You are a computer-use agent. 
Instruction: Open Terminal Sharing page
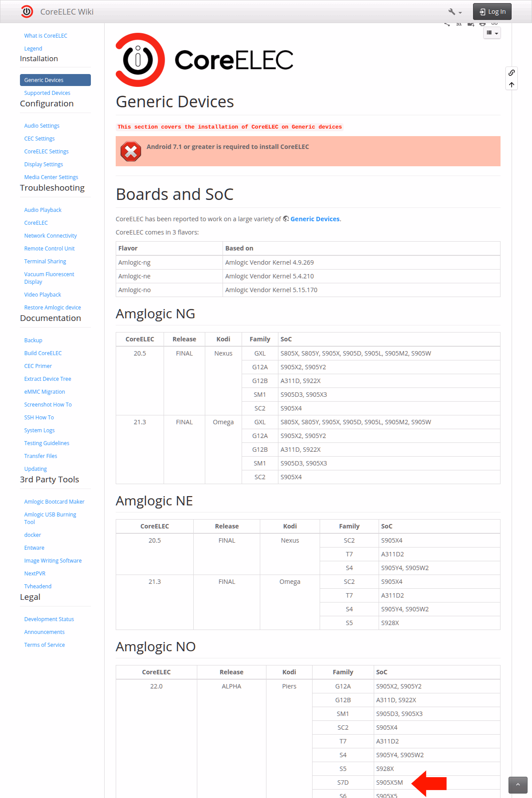45,262
